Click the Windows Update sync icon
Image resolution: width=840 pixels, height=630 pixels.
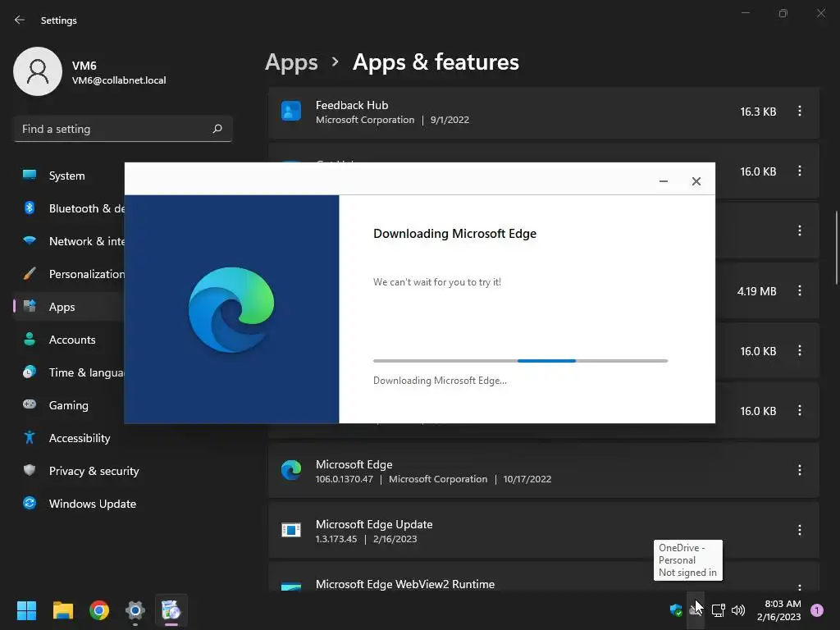point(30,503)
